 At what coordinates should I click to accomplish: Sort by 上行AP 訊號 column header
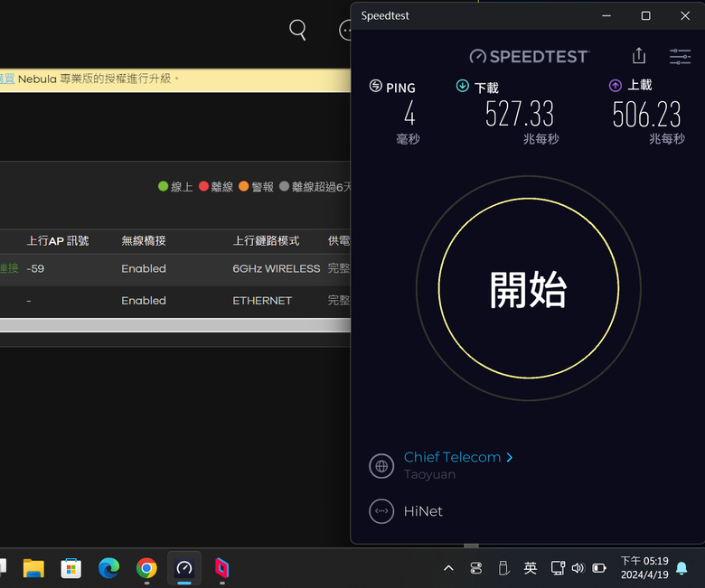click(x=58, y=241)
